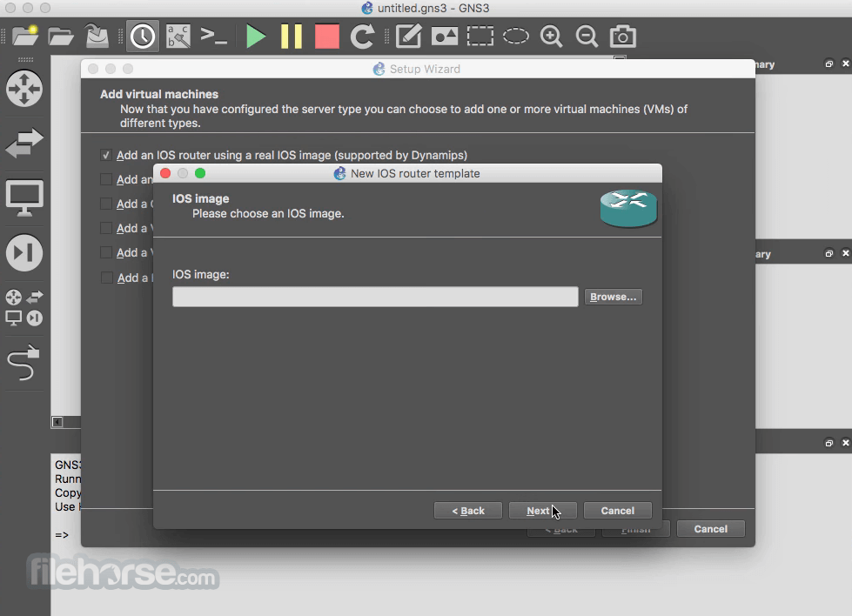Click small play-skip icon in all-devices grid
This screenshot has height=616, width=852.
click(x=35, y=318)
